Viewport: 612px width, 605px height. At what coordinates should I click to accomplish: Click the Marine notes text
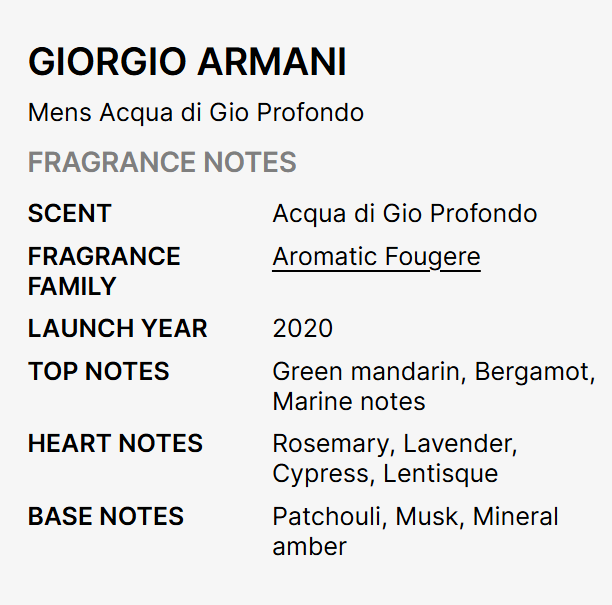pyautogui.click(x=349, y=402)
